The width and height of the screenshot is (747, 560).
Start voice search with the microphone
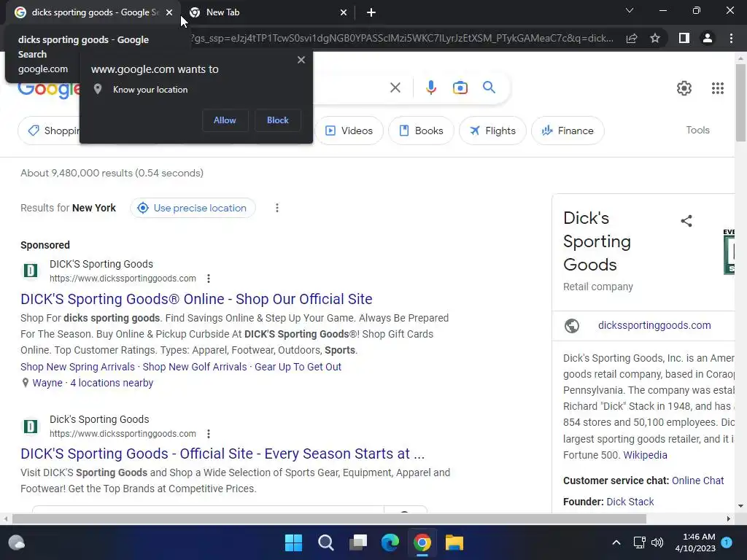(430, 87)
